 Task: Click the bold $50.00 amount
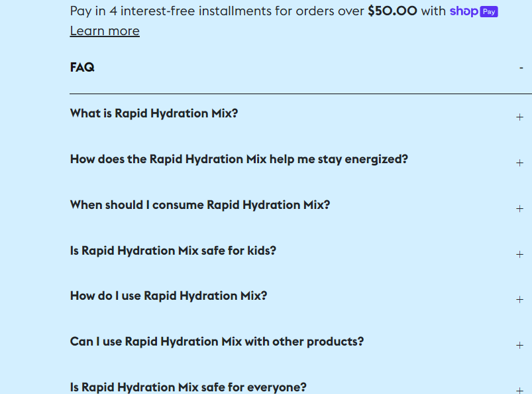point(392,11)
